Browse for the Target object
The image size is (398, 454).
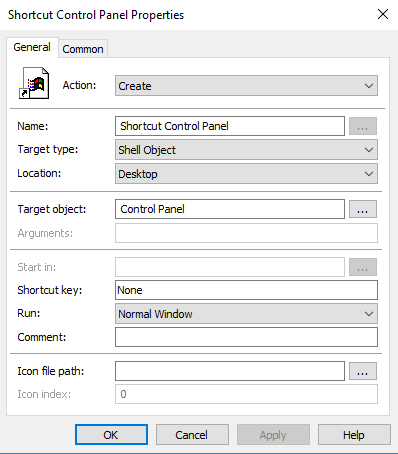(x=363, y=209)
